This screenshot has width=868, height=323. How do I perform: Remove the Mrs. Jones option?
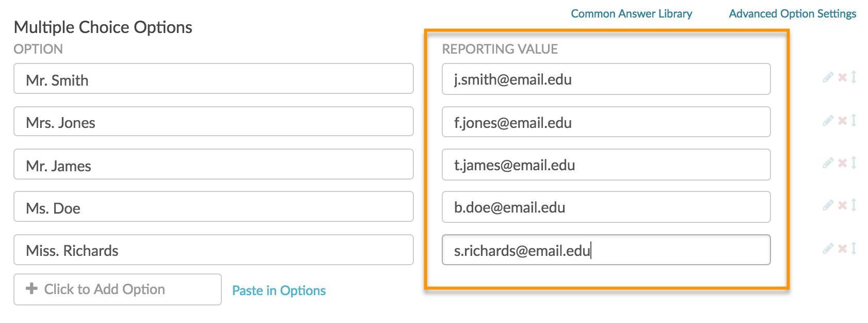[842, 121]
